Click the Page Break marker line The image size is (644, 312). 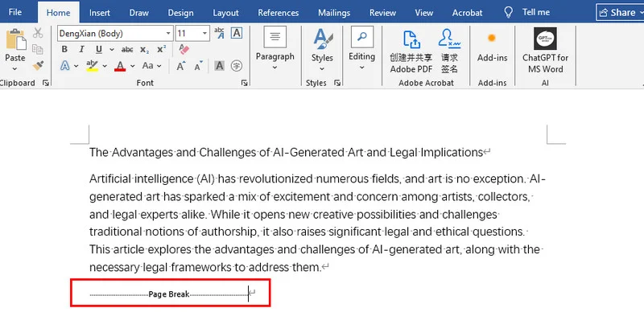[x=170, y=294]
